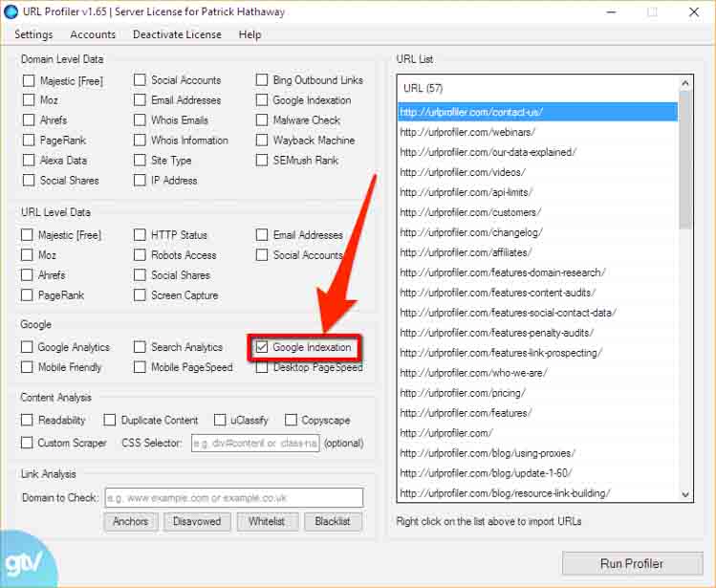This screenshot has height=588, width=716.
Task: Open the Accounts menu
Action: tap(93, 34)
